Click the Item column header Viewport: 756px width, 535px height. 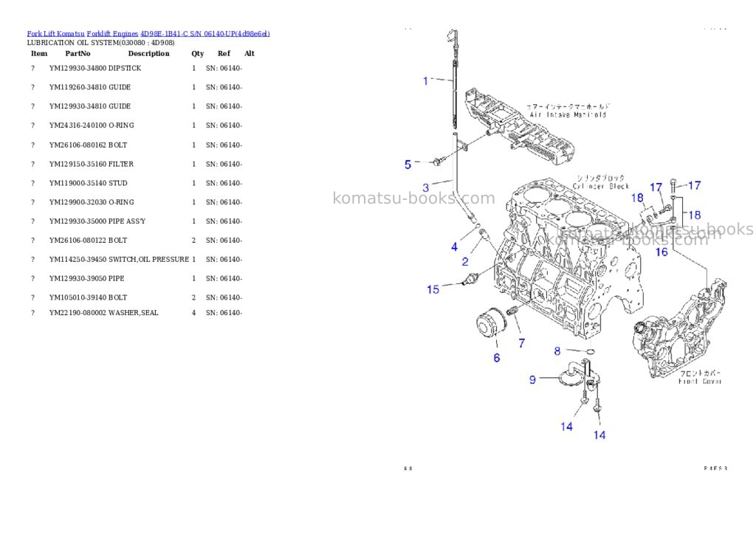[x=39, y=53]
